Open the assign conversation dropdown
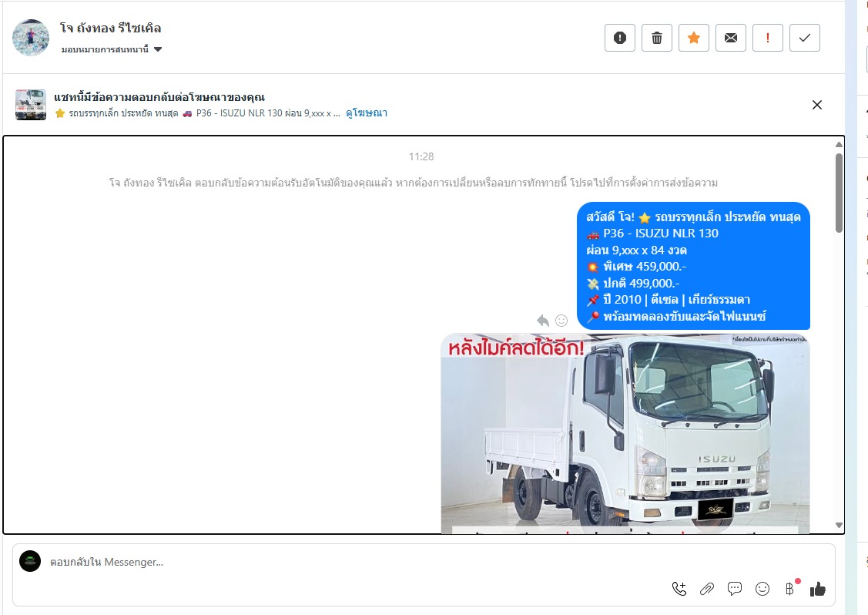 coord(111,49)
